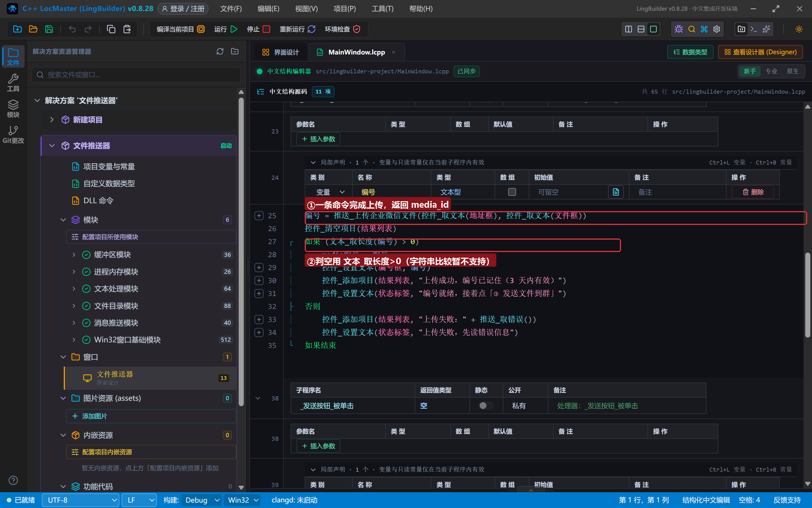Expand the 缓冲区模块 tree node
812x508 pixels.
[x=74, y=255]
